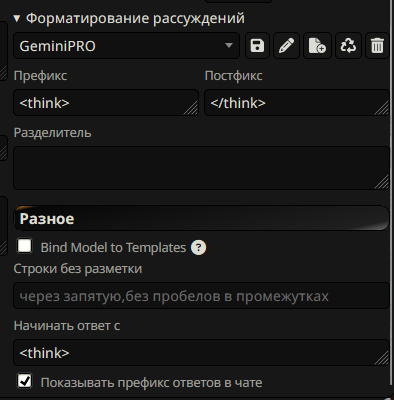Image resolution: width=394 pixels, height=400 pixels.
Task: Grab the Разделитель textarea resize handle
Action: 381,182
